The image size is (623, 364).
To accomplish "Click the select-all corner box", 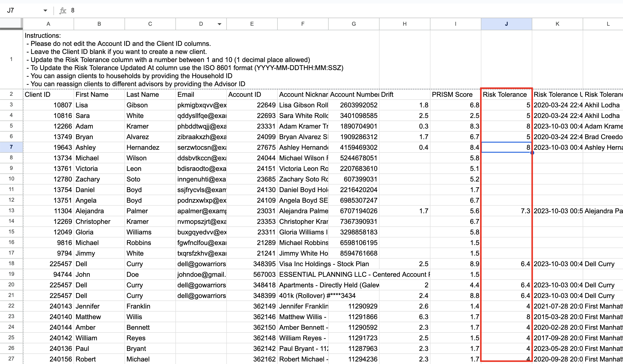I will click(x=11, y=24).
